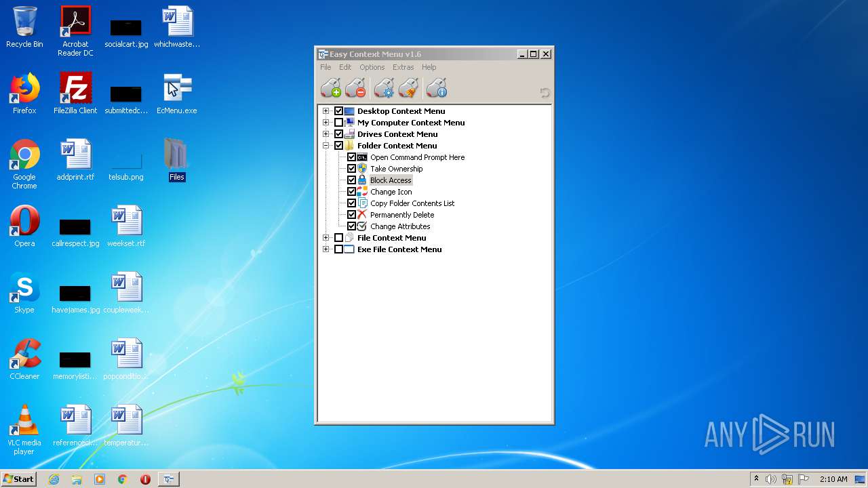Click the grayed undo arrow icon in toolbar

(x=545, y=93)
